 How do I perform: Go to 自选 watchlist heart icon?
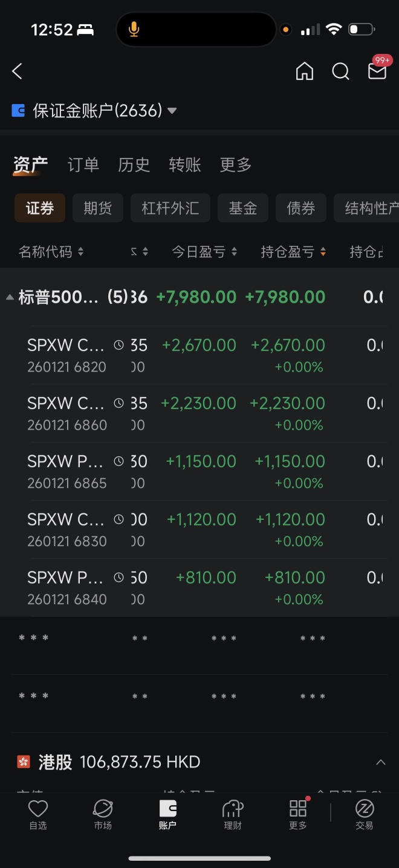(38, 814)
